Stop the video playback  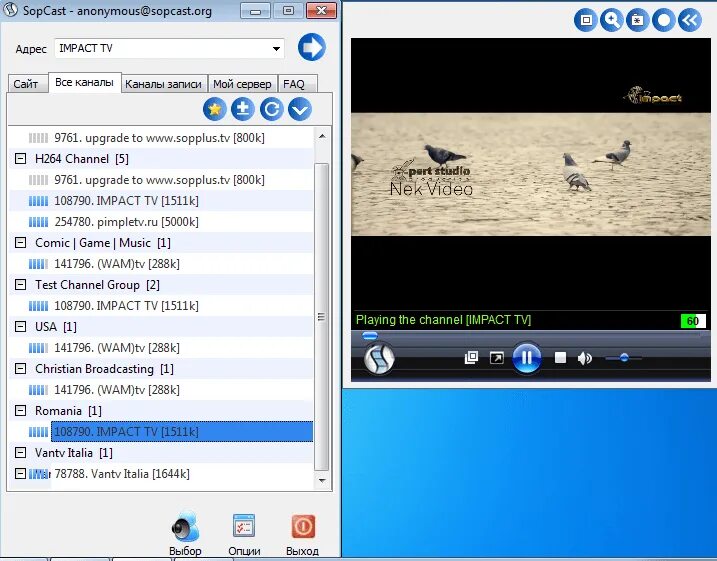560,358
